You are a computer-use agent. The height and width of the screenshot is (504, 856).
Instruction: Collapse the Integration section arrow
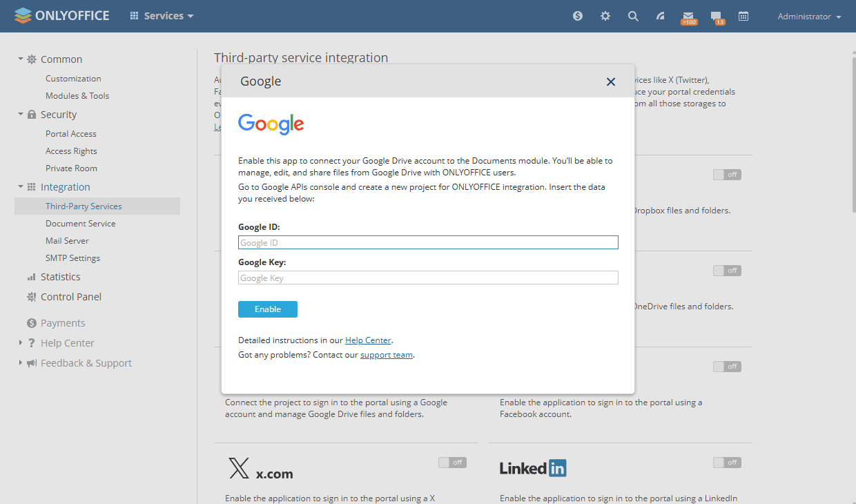(21, 186)
